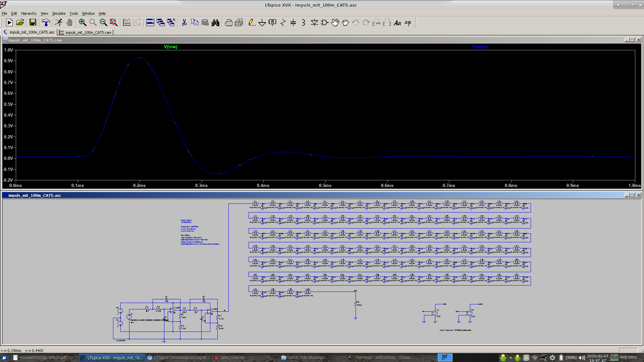Select the Drag hand tool
644x362 pixels.
(x=345, y=22)
